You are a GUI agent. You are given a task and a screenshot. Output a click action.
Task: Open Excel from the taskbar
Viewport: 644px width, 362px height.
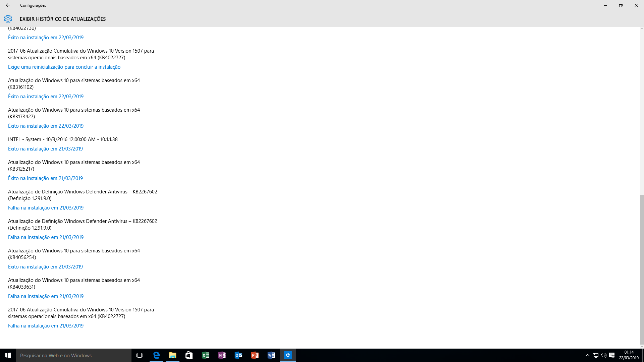point(206,355)
